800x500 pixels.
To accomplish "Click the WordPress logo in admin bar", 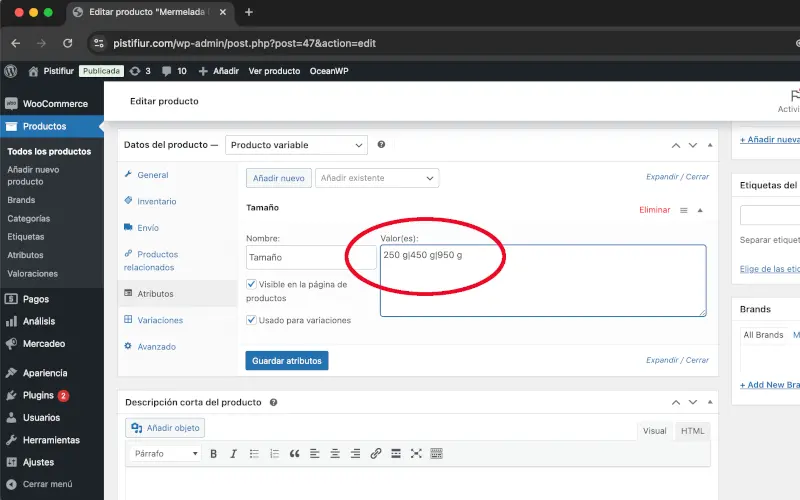I will tap(11, 71).
